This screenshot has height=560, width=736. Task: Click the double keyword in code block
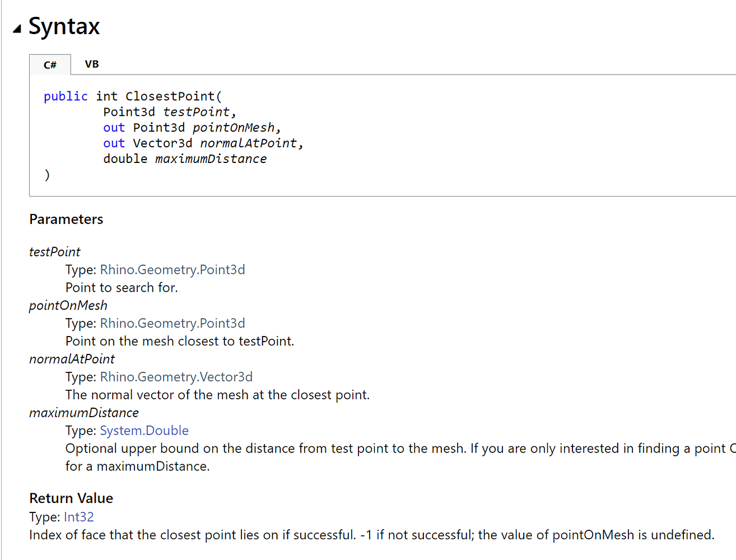125,159
